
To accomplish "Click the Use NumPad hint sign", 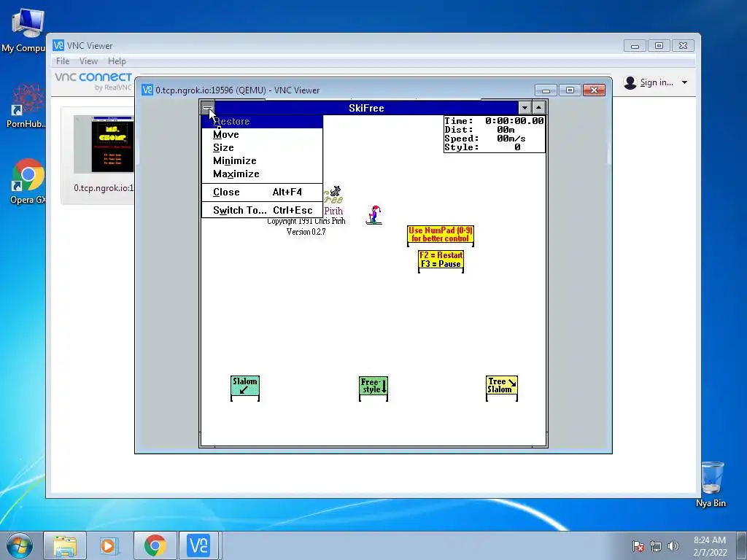I will tap(440, 236).
